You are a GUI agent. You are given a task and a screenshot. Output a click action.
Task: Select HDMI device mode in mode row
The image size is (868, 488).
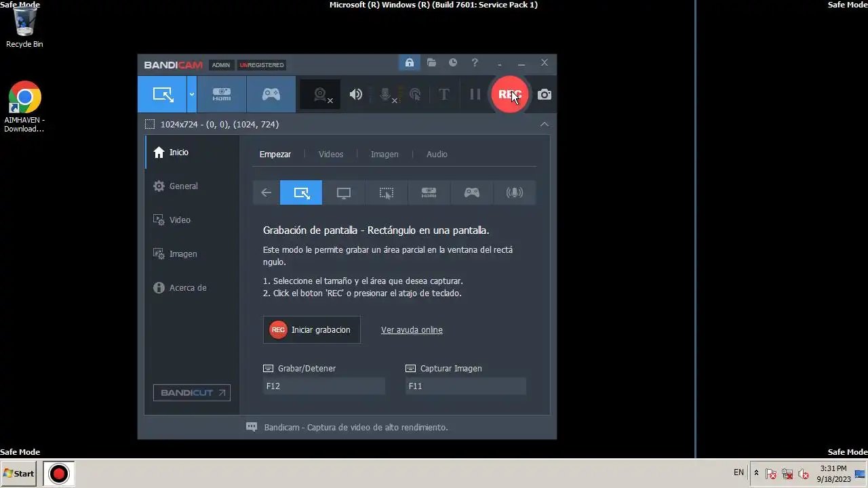pos(429,192)
